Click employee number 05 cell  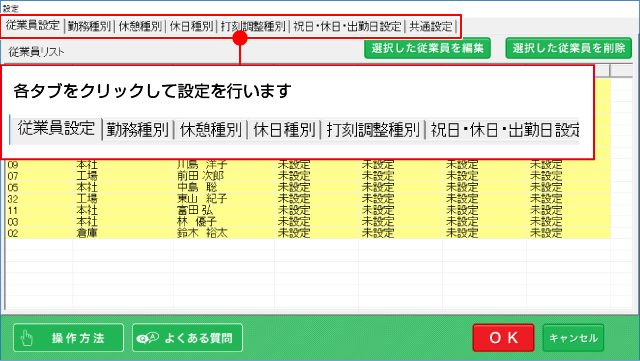(x=13, y=187)
